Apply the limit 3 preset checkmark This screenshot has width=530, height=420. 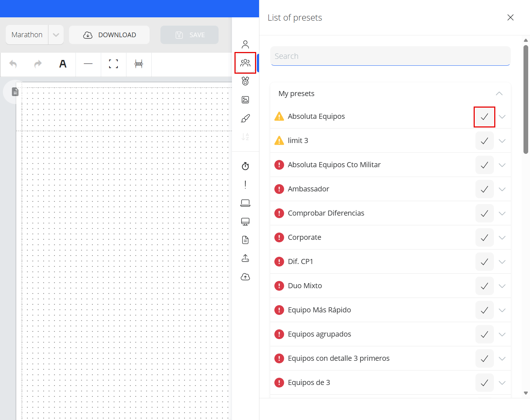click(x=484, y=141)
